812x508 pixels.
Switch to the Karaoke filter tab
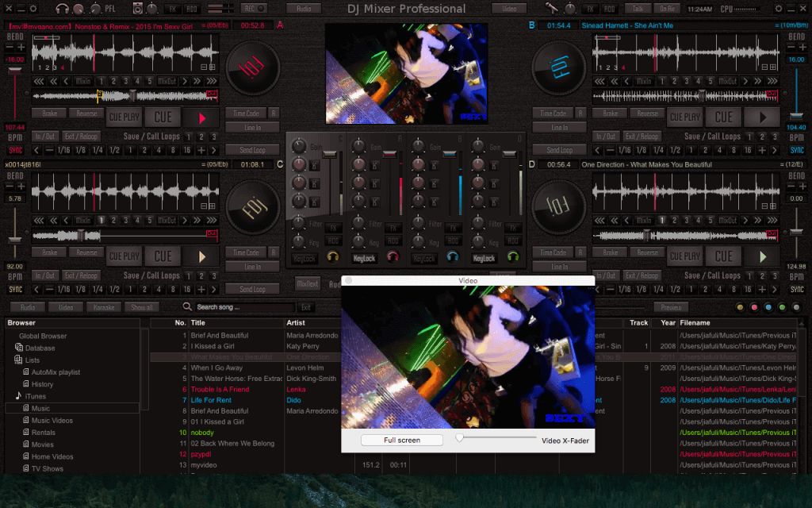104,307
